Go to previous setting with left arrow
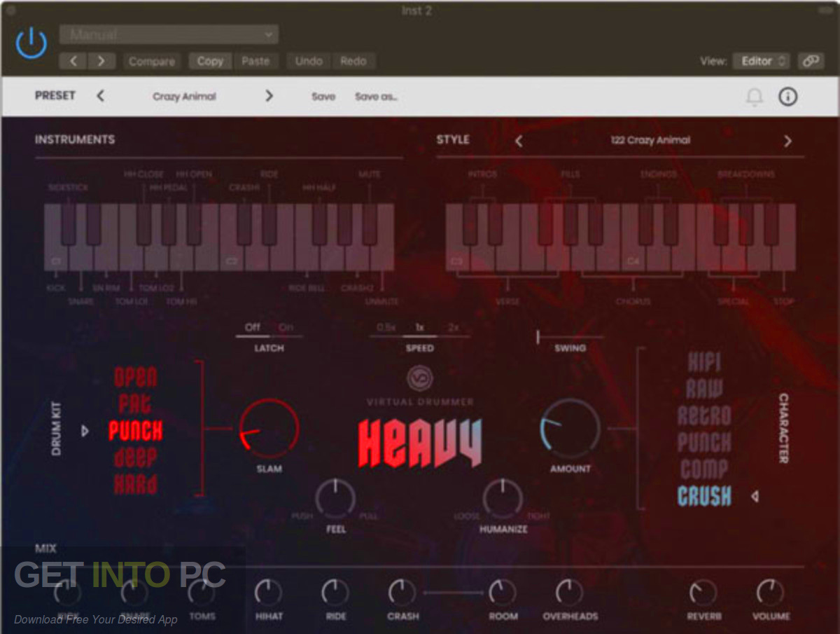 [x=73, y=61]
